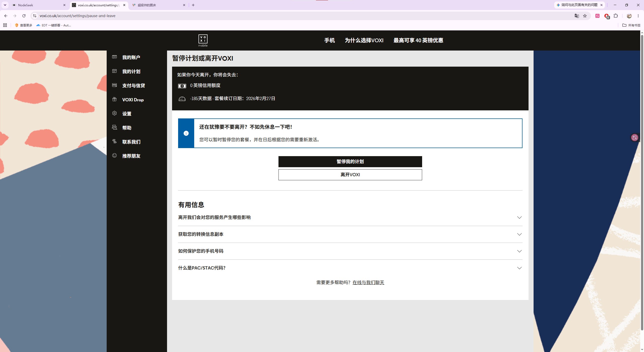Reload the current page
644x352 pixels.
(24, 16)
